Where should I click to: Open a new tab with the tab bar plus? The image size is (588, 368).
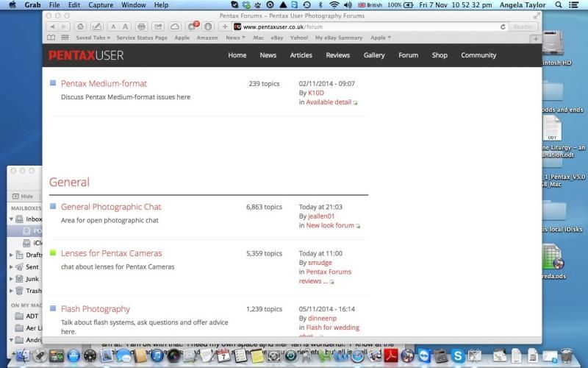(536, 39)
